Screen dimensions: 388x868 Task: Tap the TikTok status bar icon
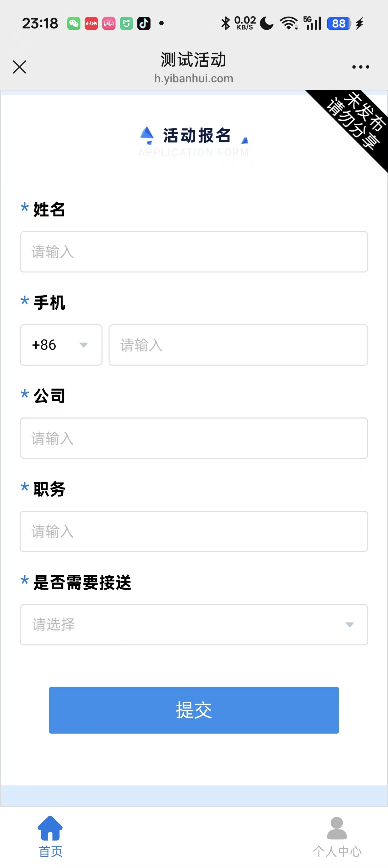click(144, 23)
